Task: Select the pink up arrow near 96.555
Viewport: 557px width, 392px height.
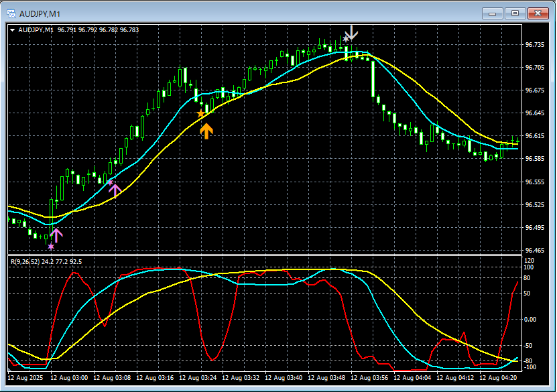Action: click(x=115, y=190)
